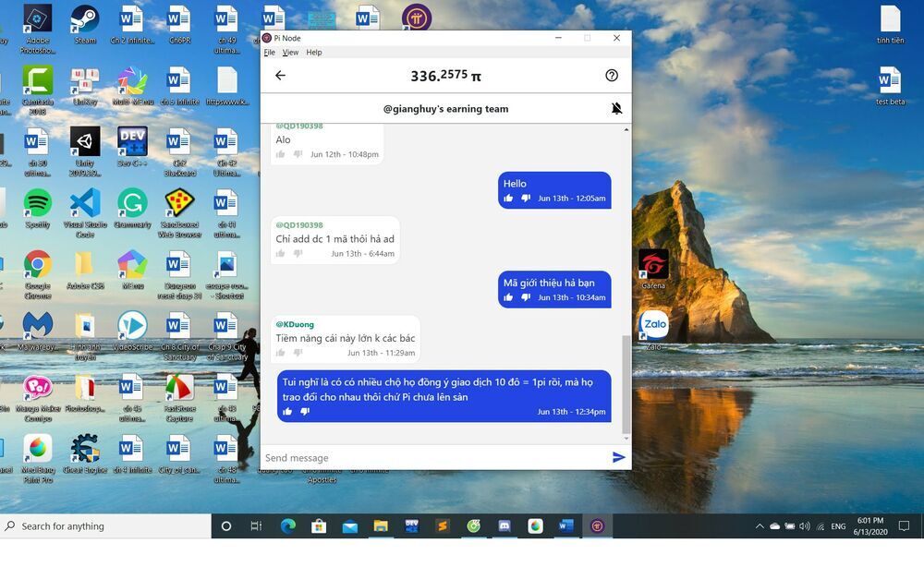The width and height of the screenshot is (924, 567).
Task: Click the @QD190398 username above "Chỉ add" message
Action: [299, 225]
